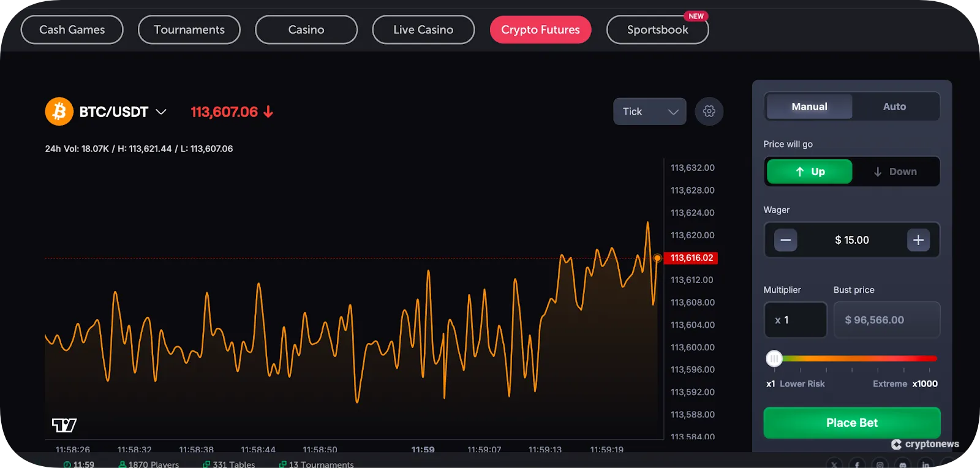Click the 1870 Players status entry

pyautogui.click(x=149, y=464)
